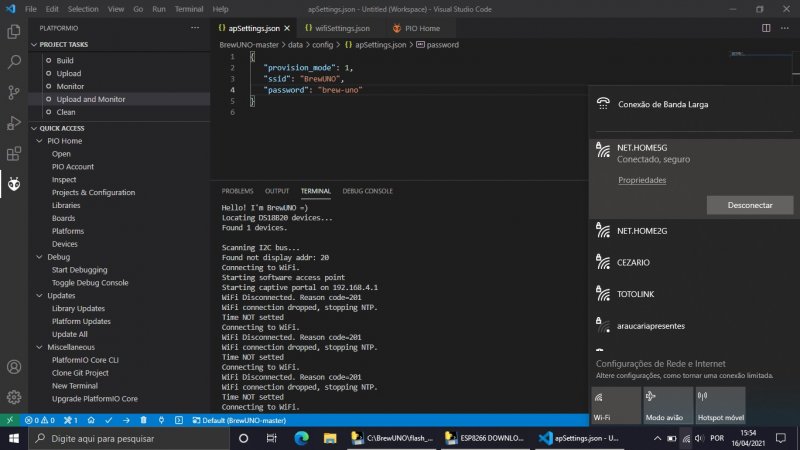Open the Accounts icon in activity bar
This screenshot has height=450, width=800.
tap(14, 367)
